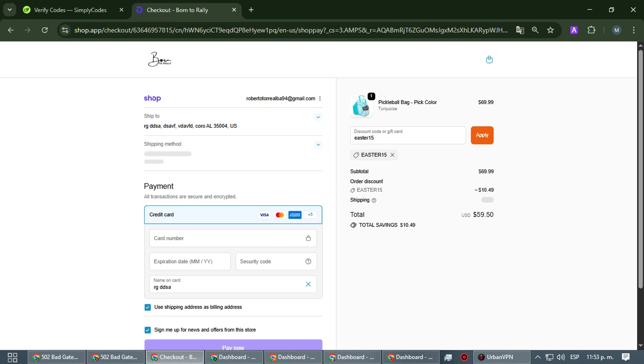This screenshot has width=644, height=364.
Task: Open the Extensions puzzle menu
Action: coord(592,30)
